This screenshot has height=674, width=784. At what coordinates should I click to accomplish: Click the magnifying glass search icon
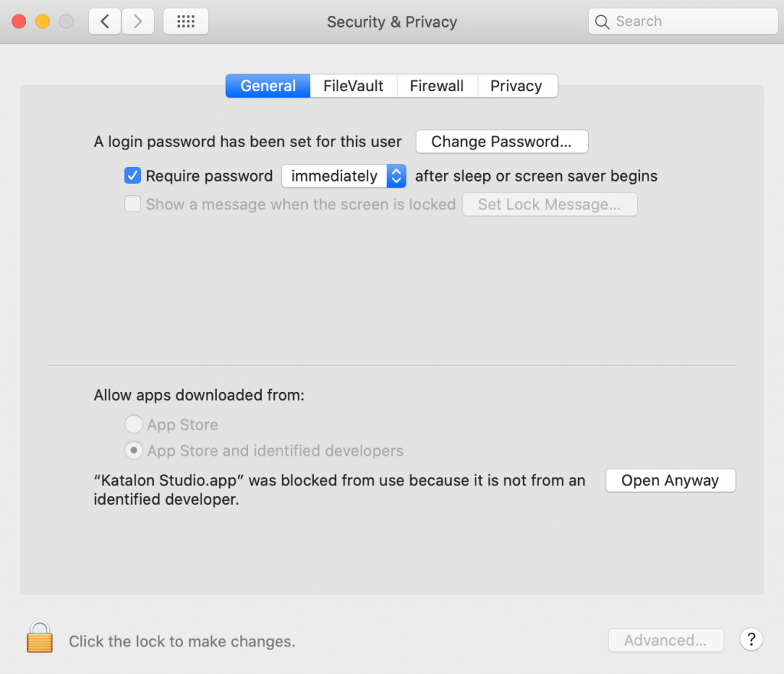pyautogui.click(x=602, y=22)
